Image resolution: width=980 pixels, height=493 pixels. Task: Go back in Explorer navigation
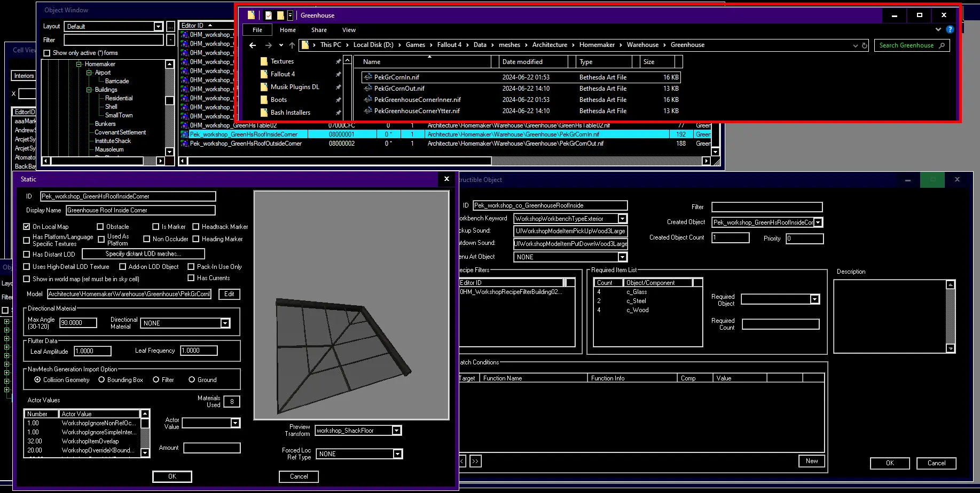pos(253,45)
